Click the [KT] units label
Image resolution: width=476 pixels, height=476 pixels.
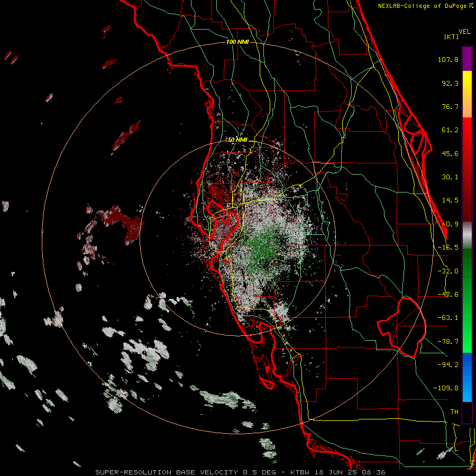[452, 36]
